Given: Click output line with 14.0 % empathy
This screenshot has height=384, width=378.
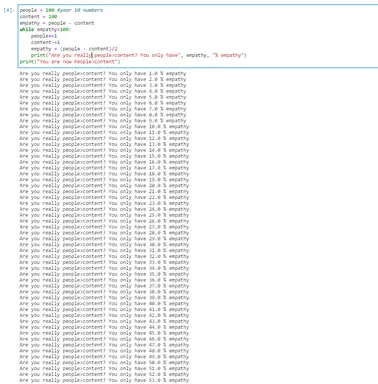Looking at the screenshot, I should pyautogui.click(x=104, y=150).
